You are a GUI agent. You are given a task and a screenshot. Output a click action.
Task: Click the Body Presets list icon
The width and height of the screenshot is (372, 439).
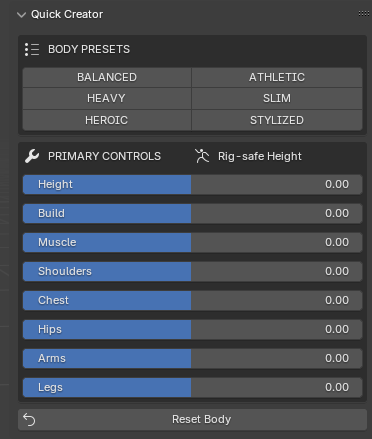coord(32,49)
